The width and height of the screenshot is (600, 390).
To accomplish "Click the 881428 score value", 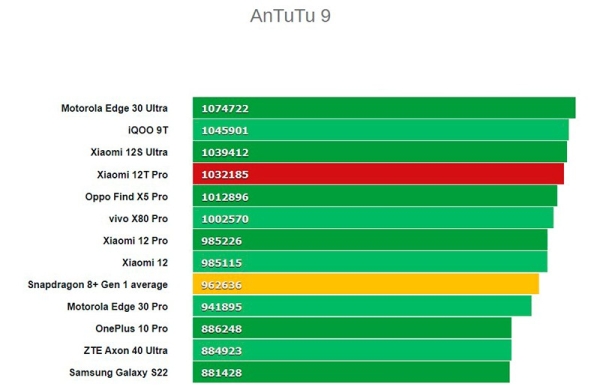I will [x=222, y=373].
